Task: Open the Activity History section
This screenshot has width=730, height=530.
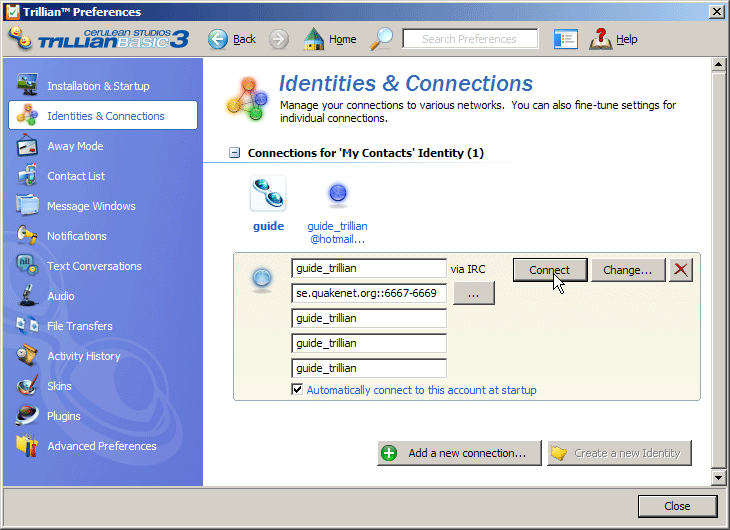Action: pos(84,356)
